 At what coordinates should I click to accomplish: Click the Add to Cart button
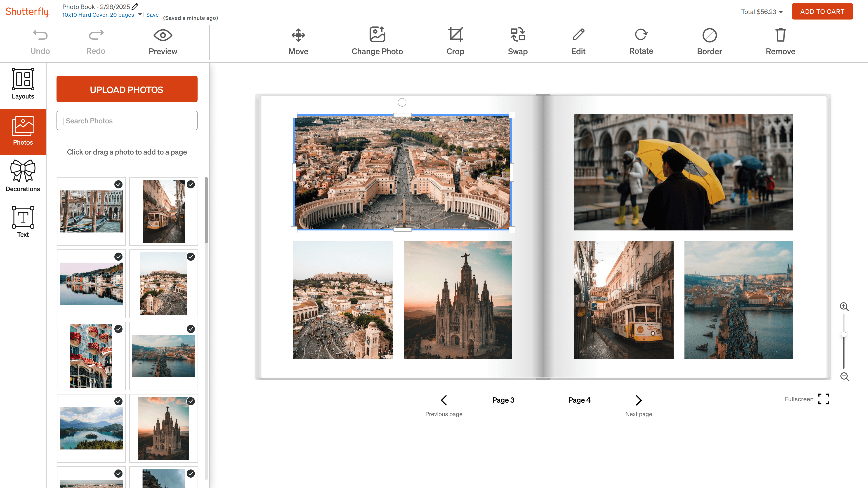(x=822, y=12)
